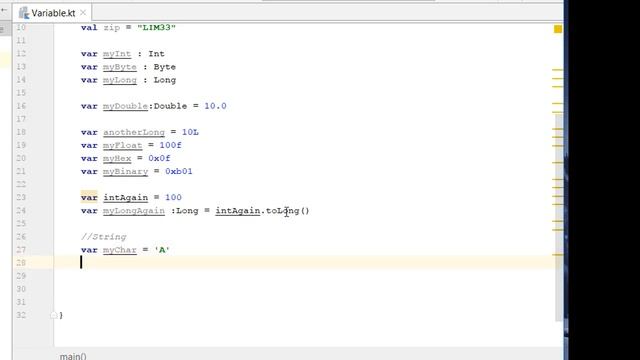
Task: Click the 10L literal
Action: [190, 132]
